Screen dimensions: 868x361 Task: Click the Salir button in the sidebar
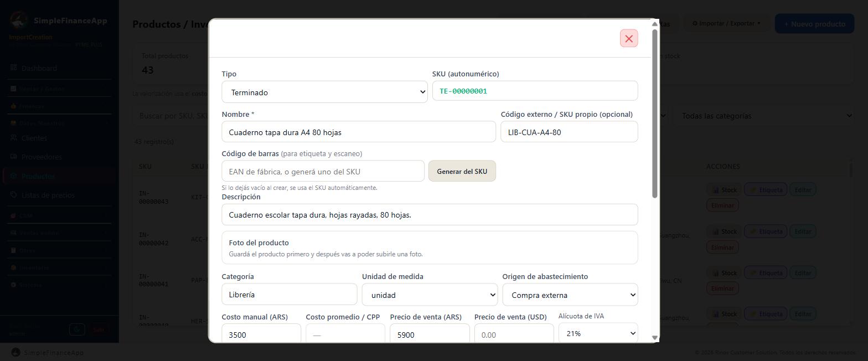coord(99,329)
